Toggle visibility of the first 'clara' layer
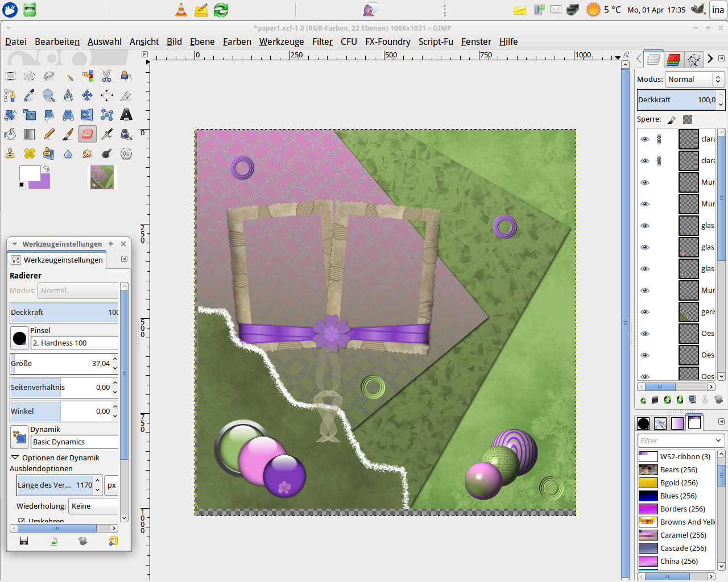The width and height of the screenshot is (728, 582). click(x=644, y=139)
